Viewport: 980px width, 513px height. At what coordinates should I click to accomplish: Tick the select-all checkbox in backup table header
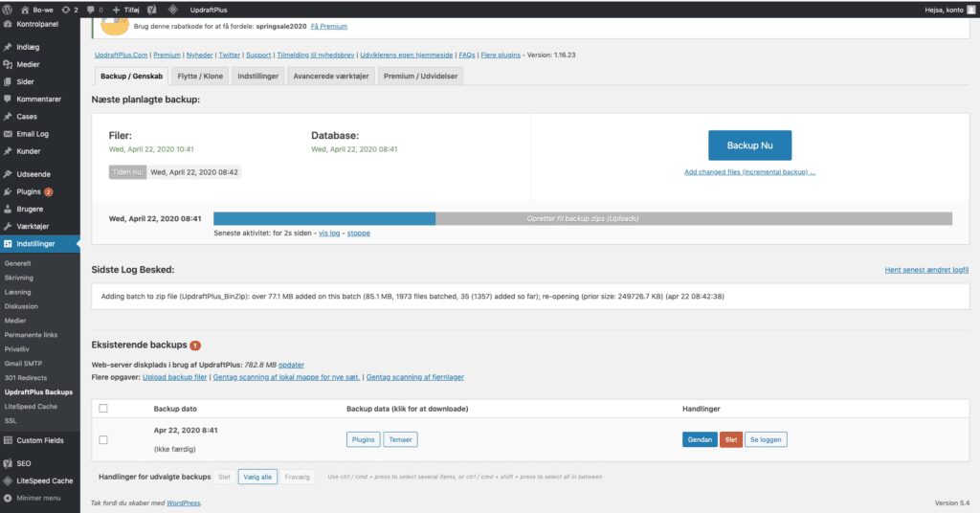(103, 409)
